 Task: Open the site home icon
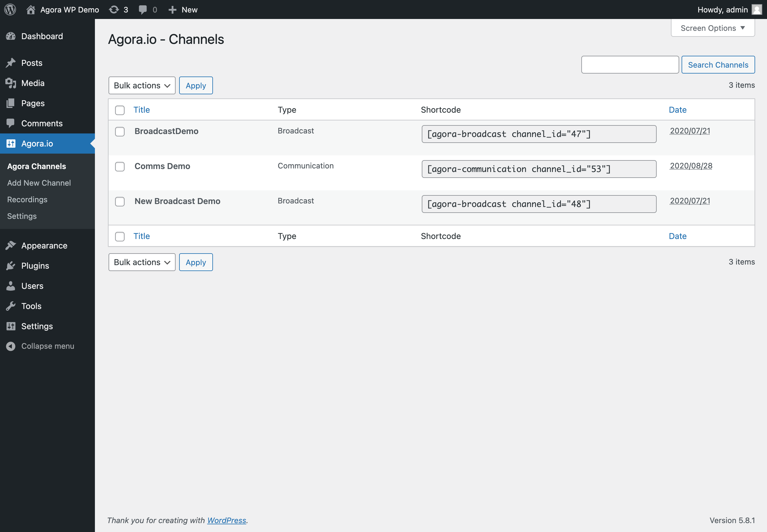(x=31, y=9)
